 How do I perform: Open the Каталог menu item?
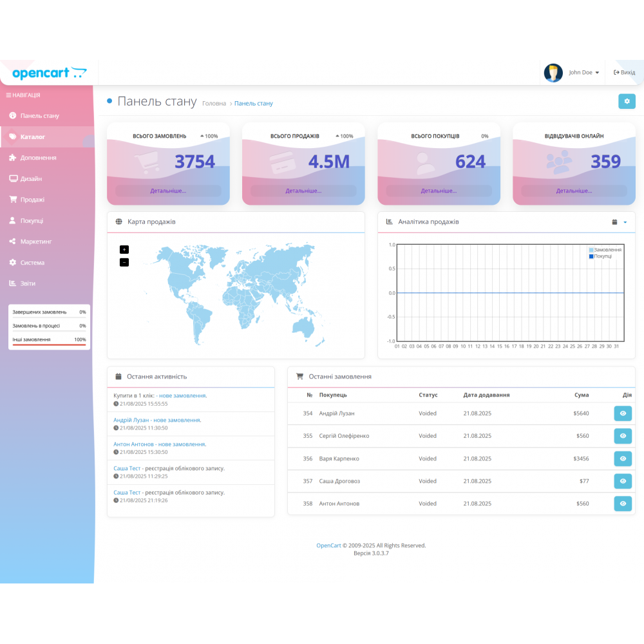coord(33,137)
